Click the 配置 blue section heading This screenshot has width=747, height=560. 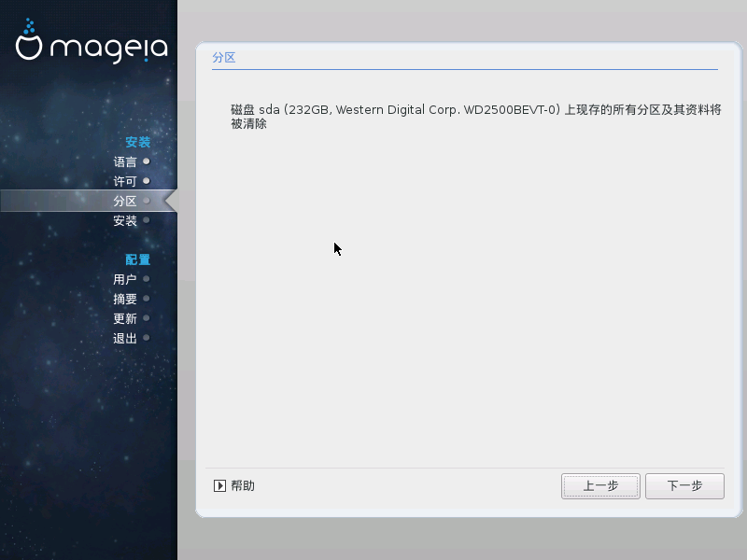point(137,259)
